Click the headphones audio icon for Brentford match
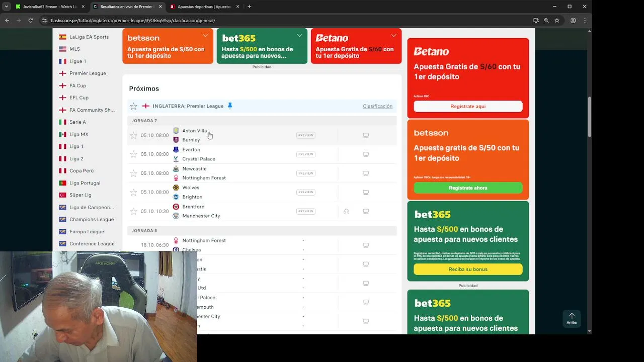 tap(346, 211)
